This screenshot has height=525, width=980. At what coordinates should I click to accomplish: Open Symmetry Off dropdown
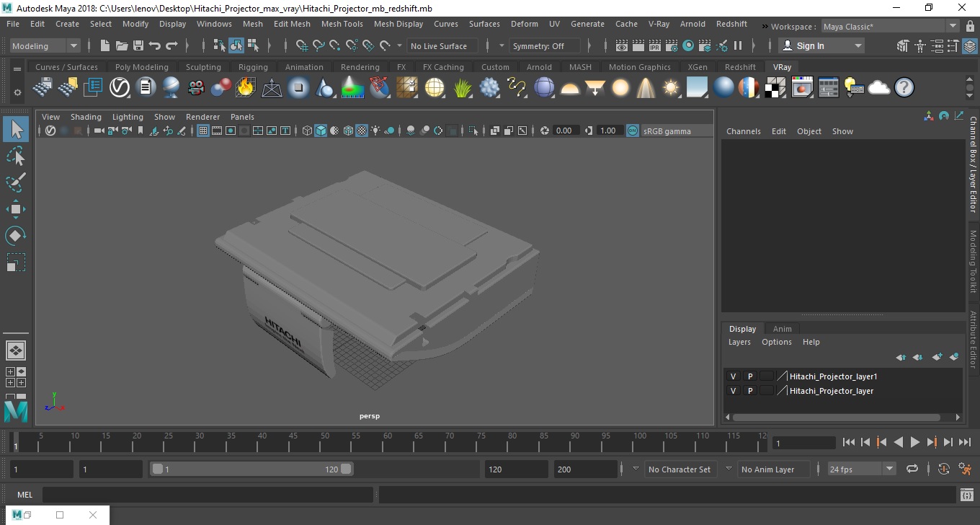pyautogui.click(x=545, y=45)
